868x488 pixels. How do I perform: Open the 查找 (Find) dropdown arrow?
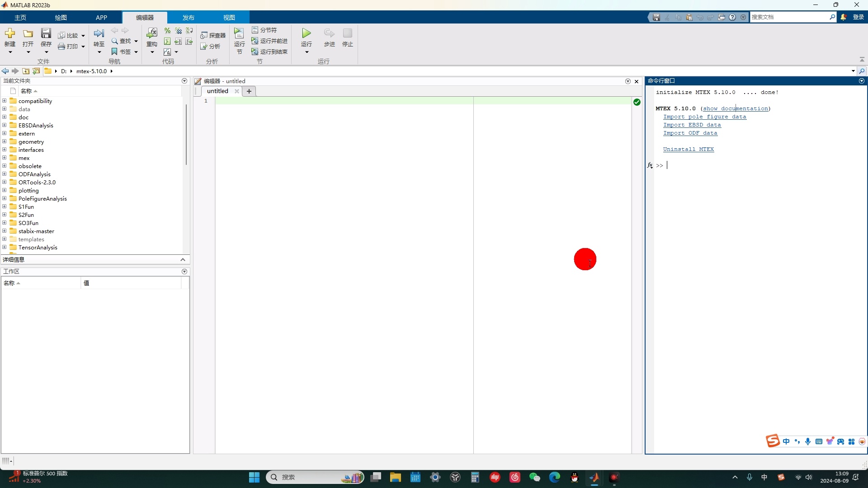tap(136, 41)
